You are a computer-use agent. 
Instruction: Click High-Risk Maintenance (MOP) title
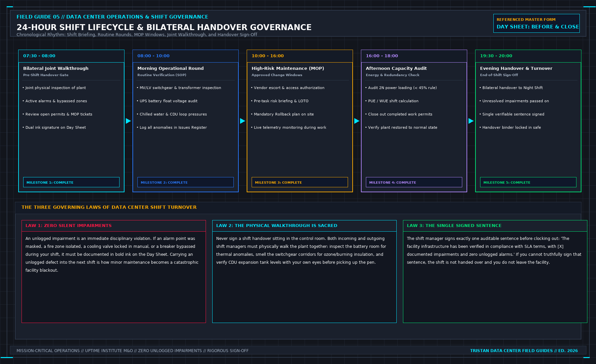pyautogui.click(x=288, y=68)
